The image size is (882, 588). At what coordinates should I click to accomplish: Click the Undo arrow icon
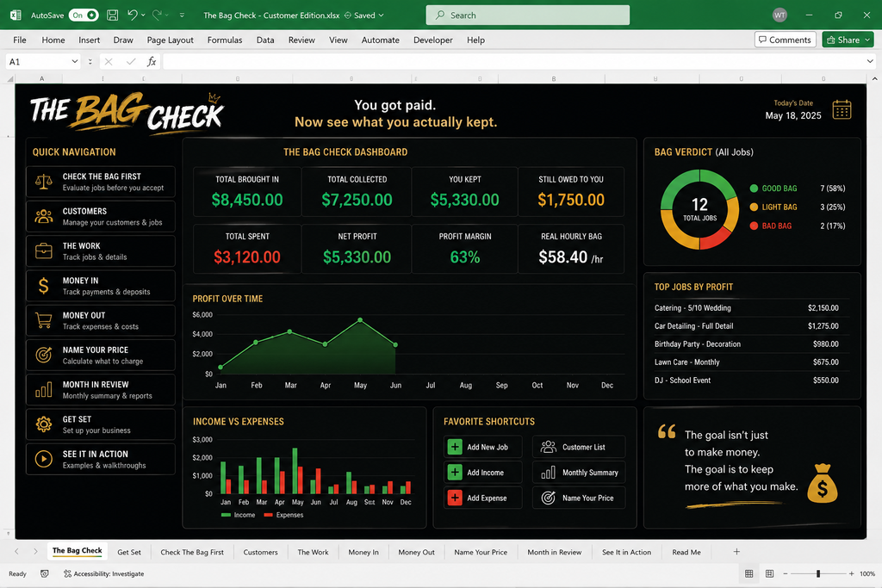click(132, 15)
